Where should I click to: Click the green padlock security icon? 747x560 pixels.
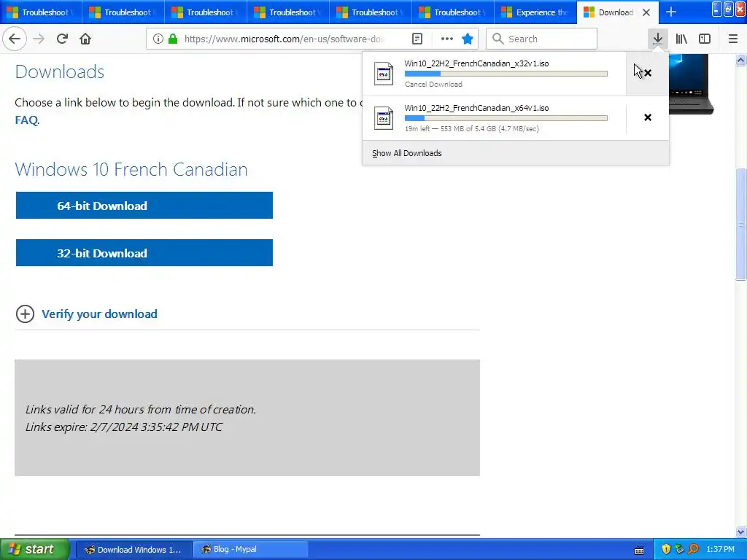click(173, 39)
